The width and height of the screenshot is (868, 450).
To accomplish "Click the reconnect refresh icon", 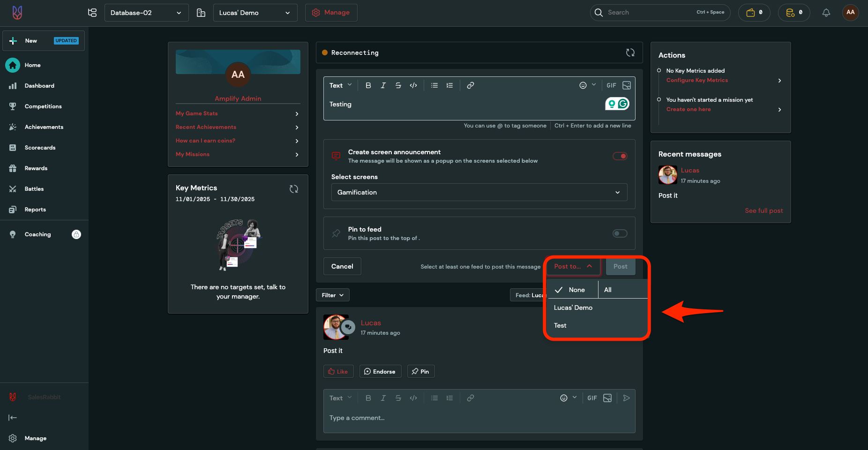I will click(630, 52).
